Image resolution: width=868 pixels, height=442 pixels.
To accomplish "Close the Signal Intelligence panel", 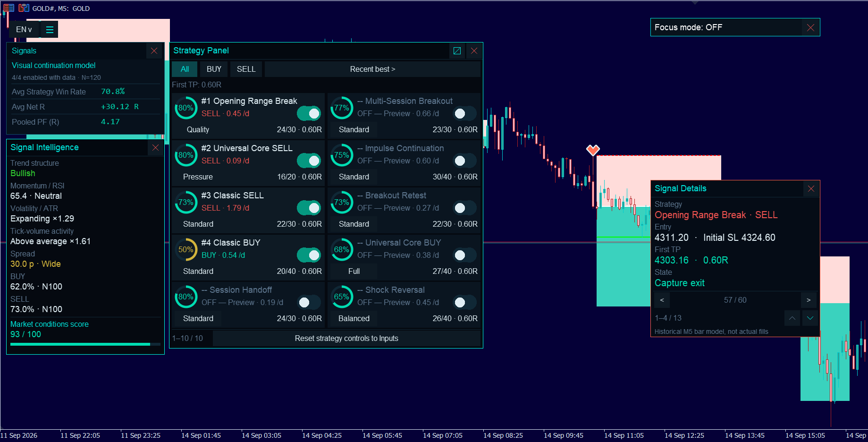I will (x=155, y=148).
